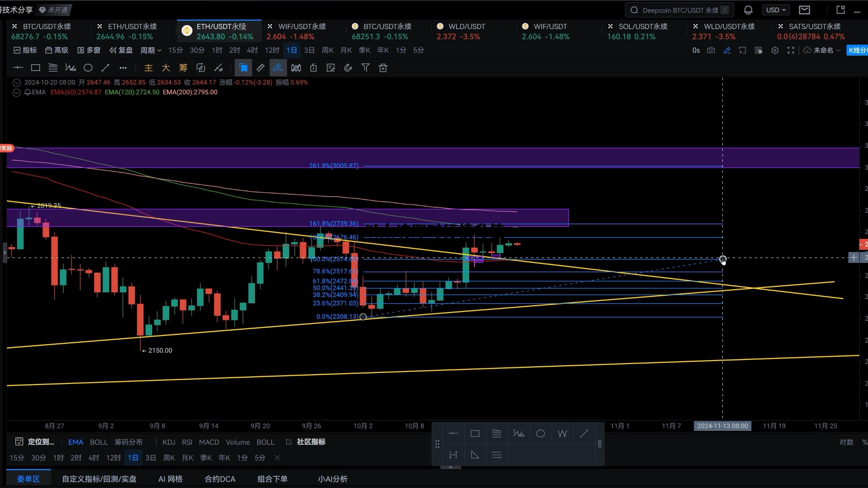Viewport: 868px width, 488px height.
Task: Click the 4时 timeframe button
Action: 252,50
